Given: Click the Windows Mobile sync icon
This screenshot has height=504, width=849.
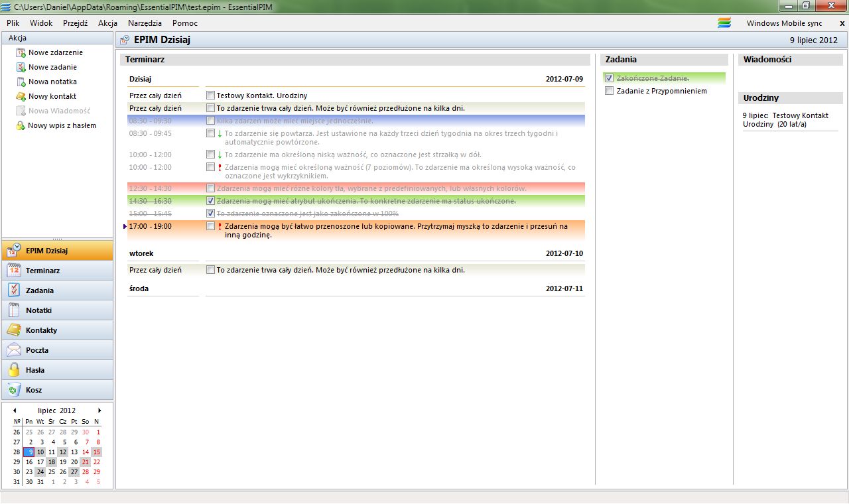Looking at the screenshot, I should coord(724,23).
